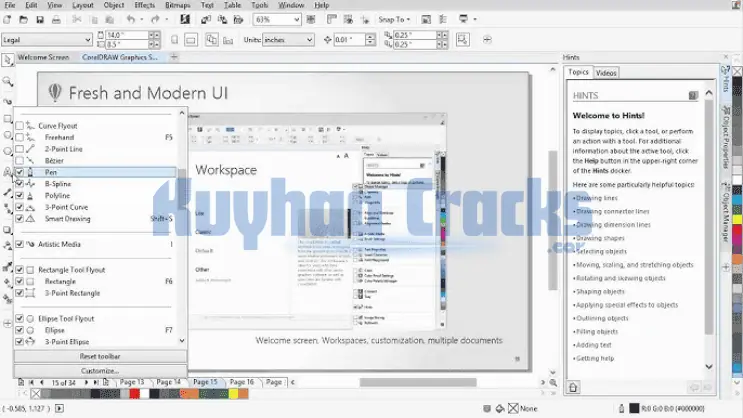Click the lightbulb icon beside Fresh and Modern UI
Viewport: 743px width, 418px height.
55,93
